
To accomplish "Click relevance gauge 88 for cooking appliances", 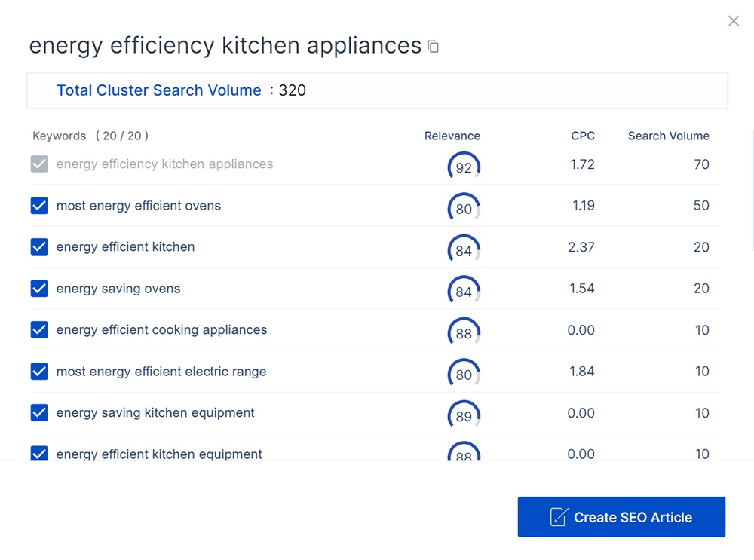I will click(464, 331).
